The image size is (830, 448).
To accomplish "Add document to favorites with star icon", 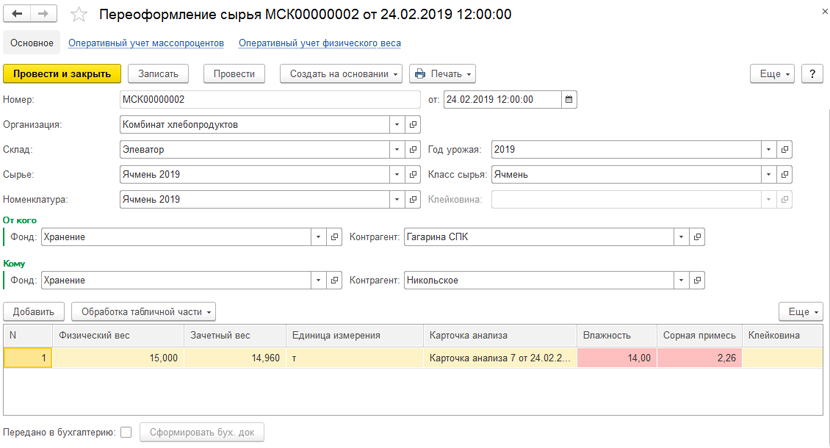I will (x=79, y=14).
